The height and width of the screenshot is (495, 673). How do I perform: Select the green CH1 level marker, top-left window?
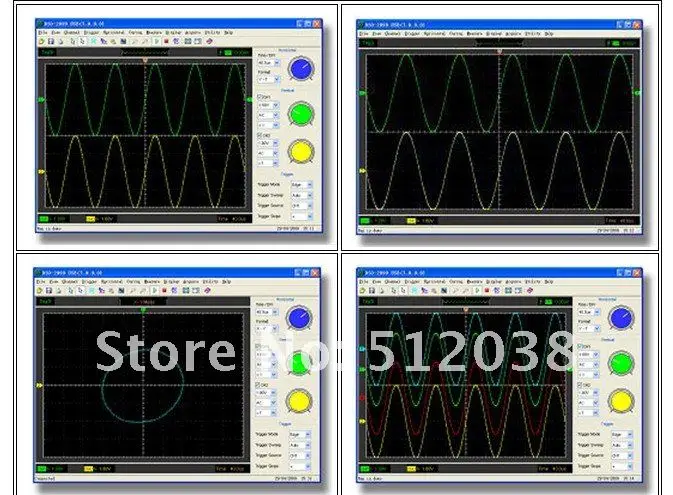tap(41, 100)
